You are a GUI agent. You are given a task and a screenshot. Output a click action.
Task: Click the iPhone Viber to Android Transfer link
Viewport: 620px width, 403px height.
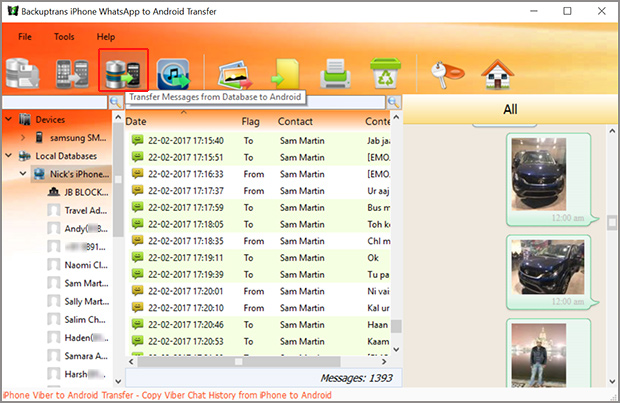tap(167, 395)
